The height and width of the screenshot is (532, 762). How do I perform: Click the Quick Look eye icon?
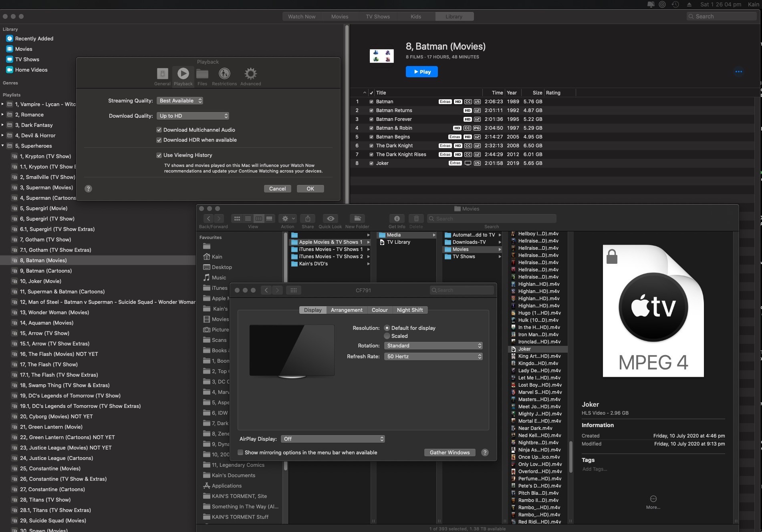point(330,219)
